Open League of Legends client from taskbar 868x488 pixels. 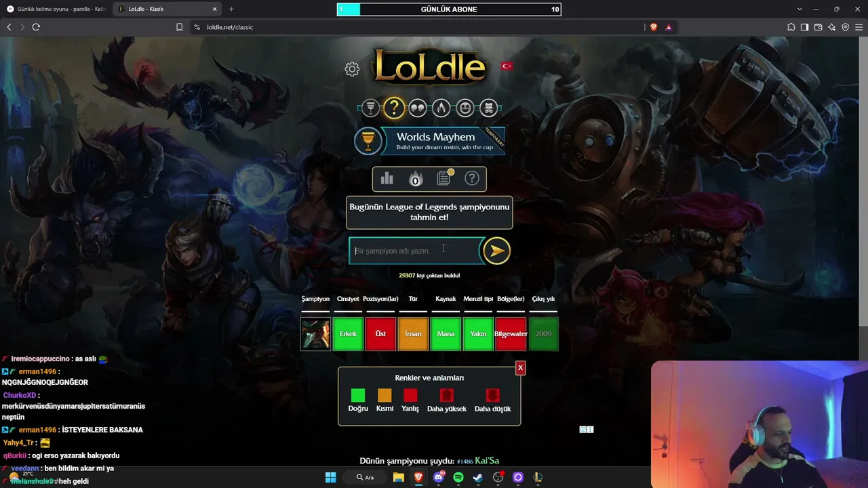[x=538, y=477]
